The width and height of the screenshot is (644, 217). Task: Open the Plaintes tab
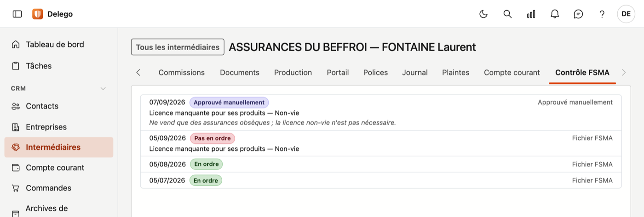456,73
